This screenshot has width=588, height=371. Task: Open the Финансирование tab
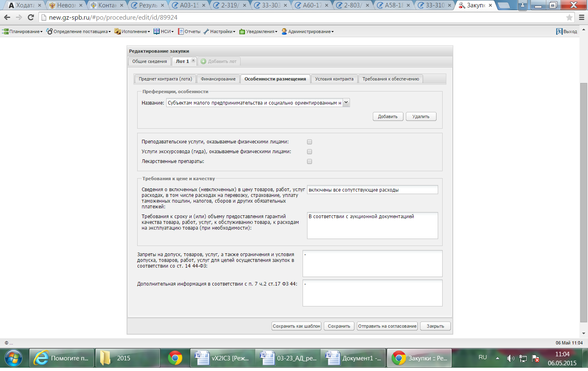[x=218, y=79]
